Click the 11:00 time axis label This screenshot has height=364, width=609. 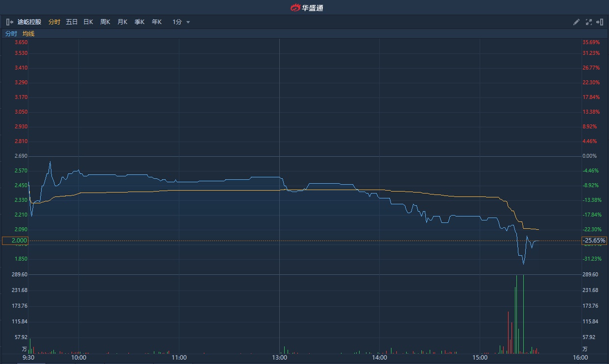pyautogui.click(x=179, y=358)
